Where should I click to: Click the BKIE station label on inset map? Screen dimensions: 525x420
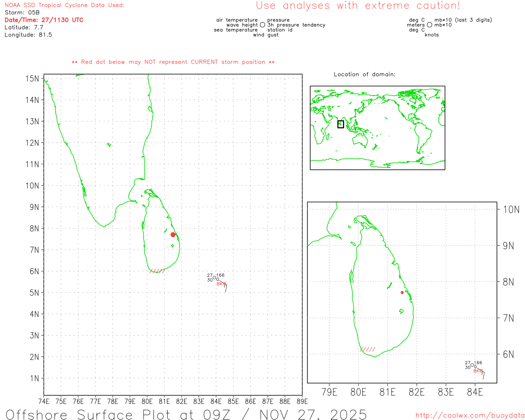coord(478,371)
